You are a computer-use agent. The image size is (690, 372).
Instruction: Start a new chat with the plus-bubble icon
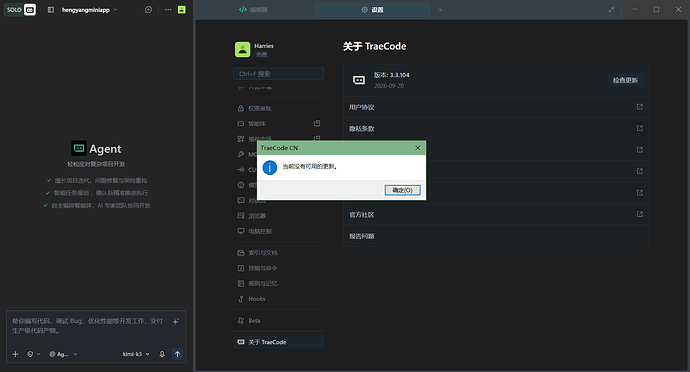tap(148, 10)
